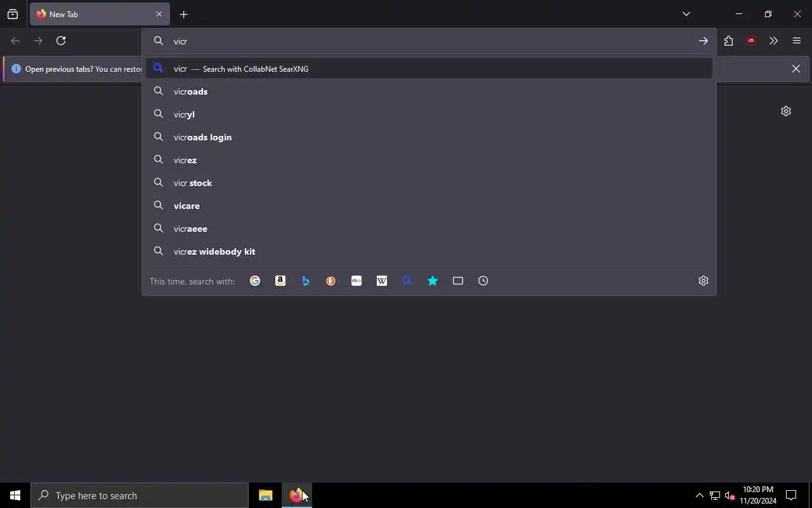Search this time with eBay

[x=357, y=281]
